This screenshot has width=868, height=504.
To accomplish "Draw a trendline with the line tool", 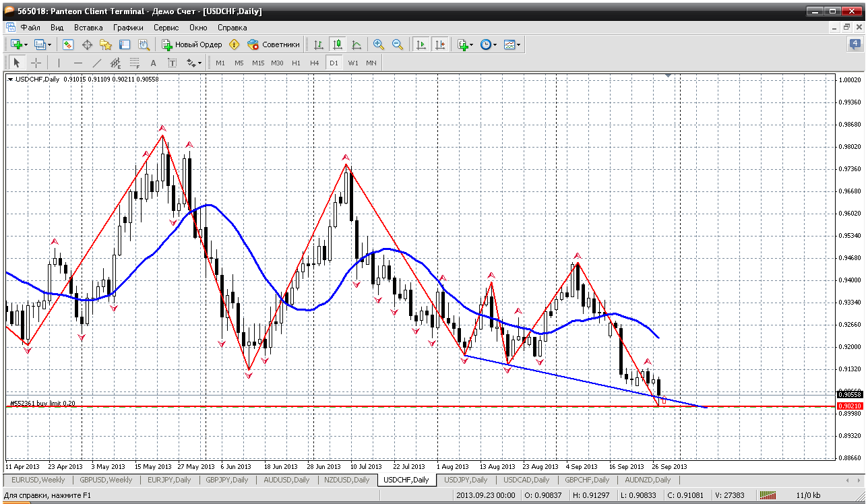I will tap(97, 63).
